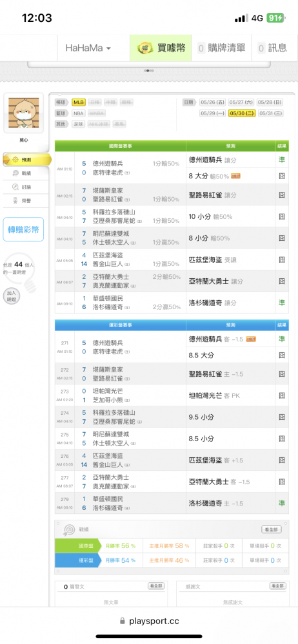Click the 囧 result icon for 8 小分
Viewport: 298px width, 644px height.
[x=282, y=238]
